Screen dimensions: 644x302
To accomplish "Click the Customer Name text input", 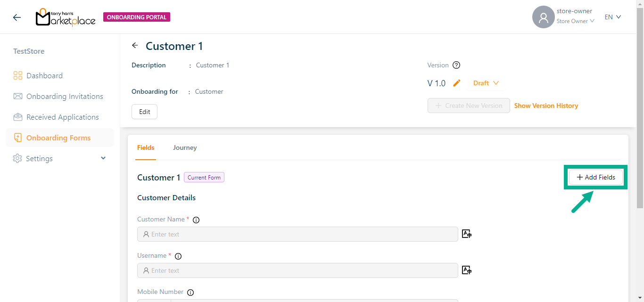I will (297, 234).
